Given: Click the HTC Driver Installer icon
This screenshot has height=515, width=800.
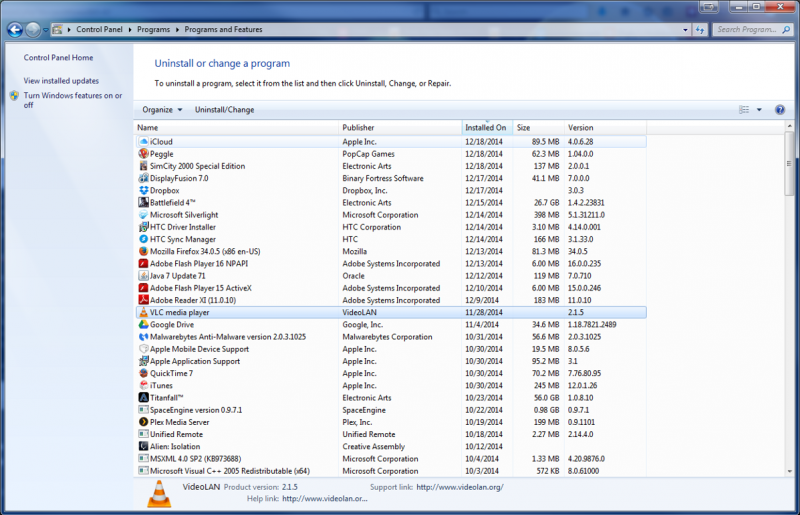Looking at the screenshot, I should pos(143,227).
